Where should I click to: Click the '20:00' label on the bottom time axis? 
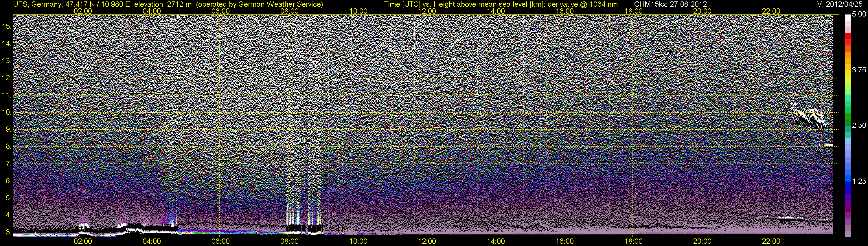coord(702,241)
